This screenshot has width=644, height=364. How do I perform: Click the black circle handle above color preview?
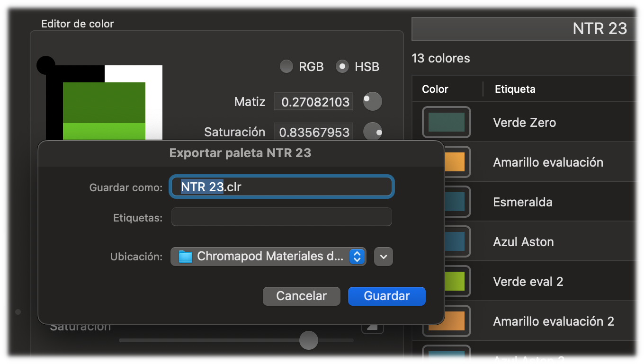coord(46,65)
